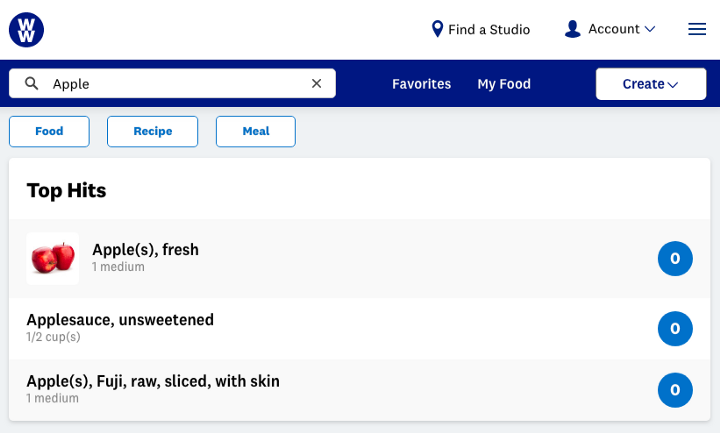Open the Favorites tab
Viewport: 720px width, 433px height.
point(421,84)
